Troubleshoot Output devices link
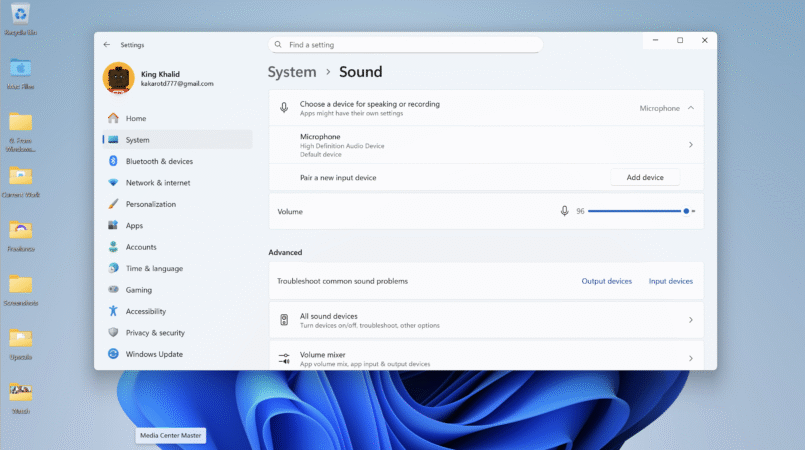This screenshot has height=450, width=805. point(606,281)
